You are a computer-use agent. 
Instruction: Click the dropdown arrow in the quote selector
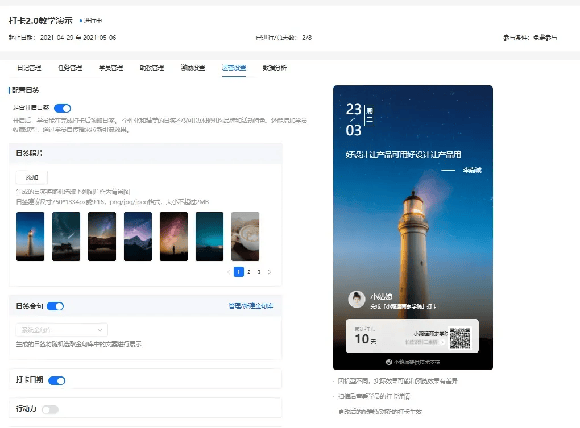click(100, 330)
